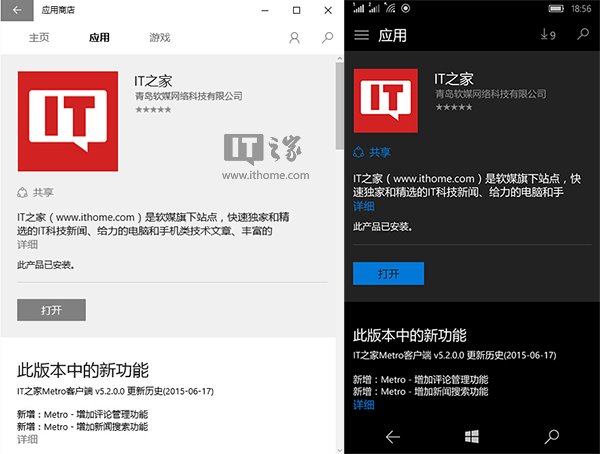Click IT之家 app title in desktop Store
Viewport: 600px width, 454px height.
pyautogui.click(x=153, y=81)
